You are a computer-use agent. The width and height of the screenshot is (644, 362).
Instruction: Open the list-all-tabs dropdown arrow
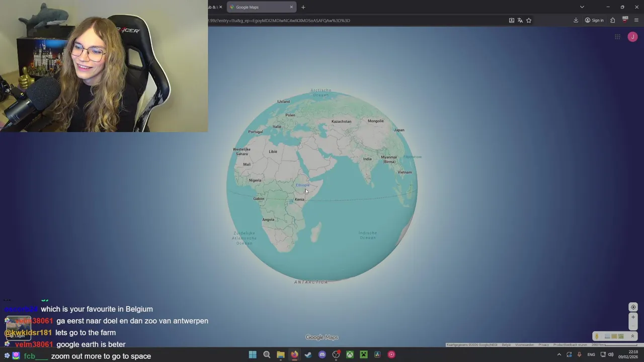point(582,7)
